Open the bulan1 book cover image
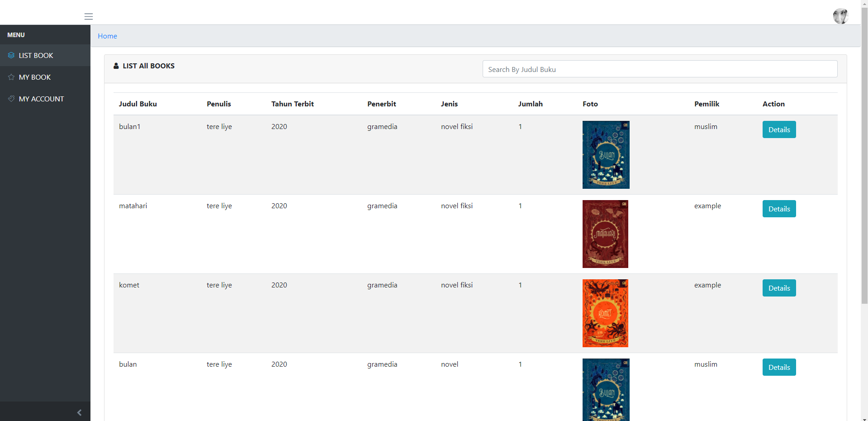The image size is (868, 421). [606, 155]
